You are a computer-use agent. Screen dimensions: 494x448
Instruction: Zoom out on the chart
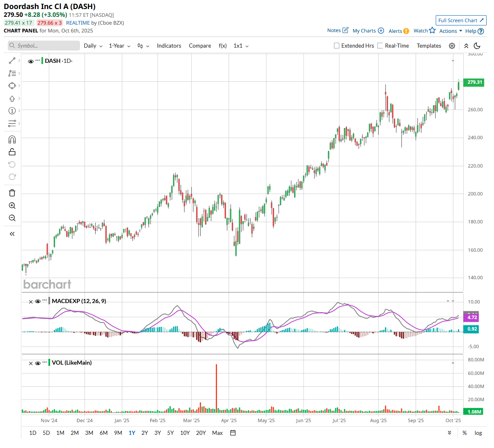click(x=12, y=218)
